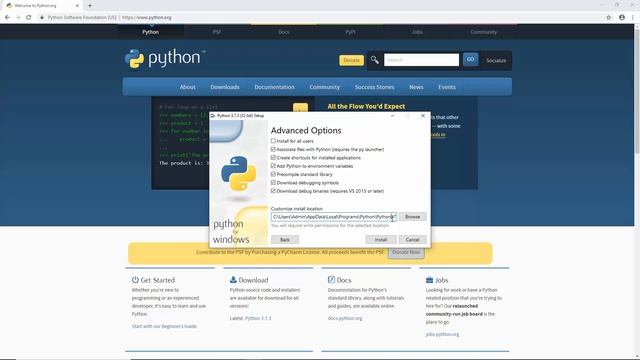Select the Docs top tab
The height and width of the screenshot is (360, 640).
pyautogui.click(x=284, y=32)
